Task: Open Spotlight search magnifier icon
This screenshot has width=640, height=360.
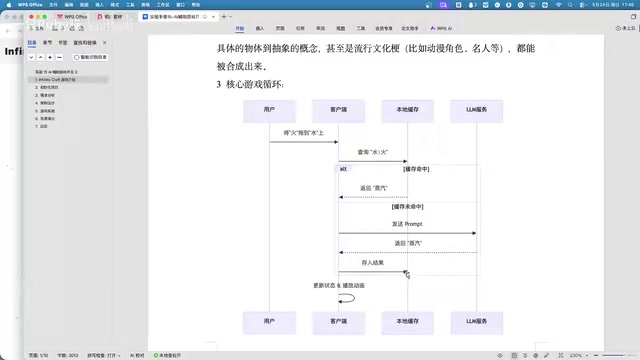Action: (x=570, y=5)
